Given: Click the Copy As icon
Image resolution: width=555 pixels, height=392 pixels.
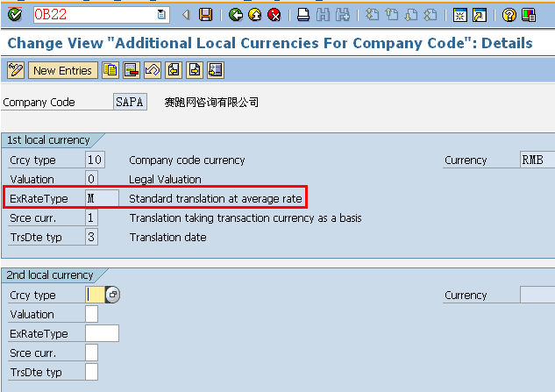Looking at the screenshot, I should (x=110, y=70).
